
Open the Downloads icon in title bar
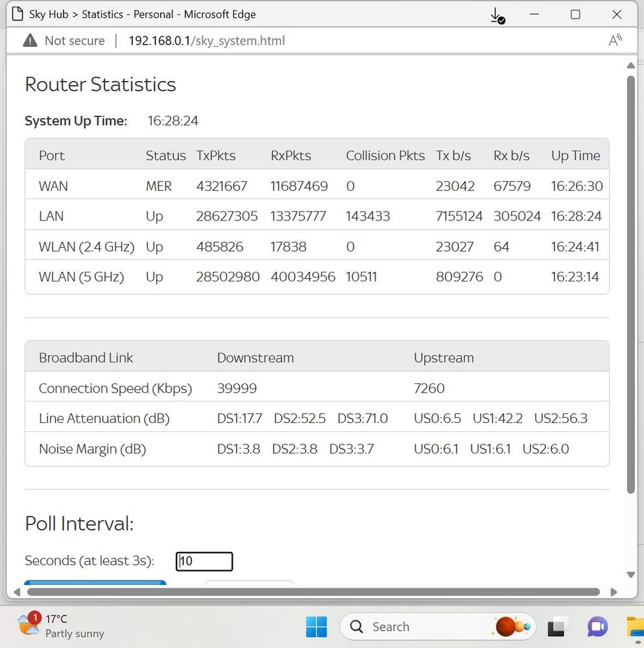[x=496, y=15]
